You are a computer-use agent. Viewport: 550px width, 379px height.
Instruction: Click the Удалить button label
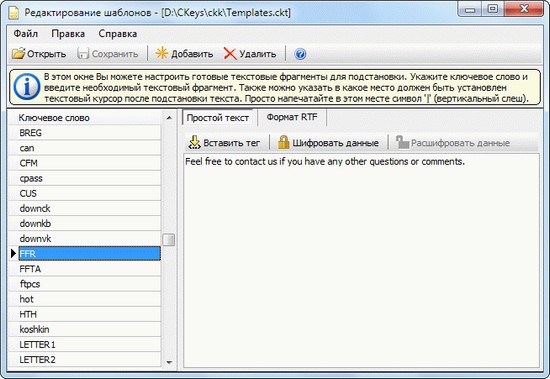pos(257,54)
